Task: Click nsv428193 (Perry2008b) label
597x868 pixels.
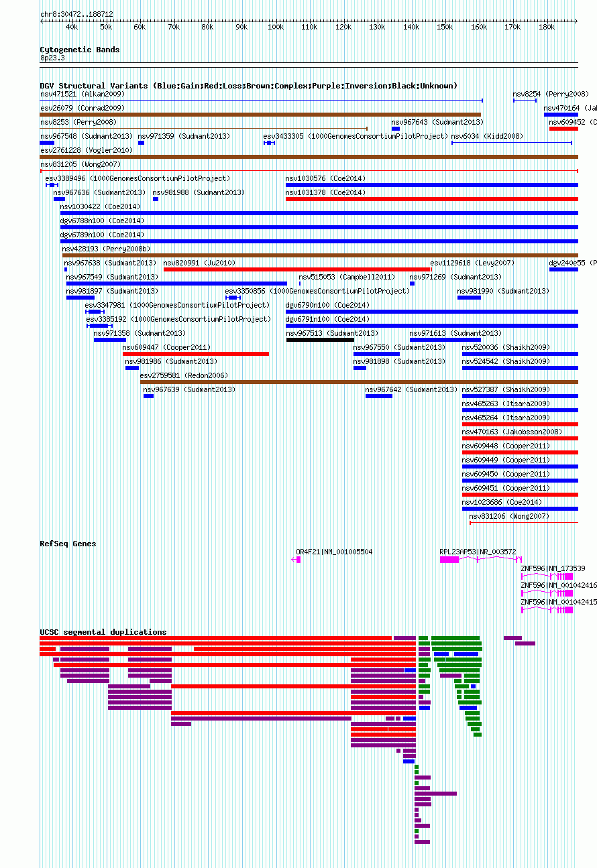Action: tap(107, 249)
